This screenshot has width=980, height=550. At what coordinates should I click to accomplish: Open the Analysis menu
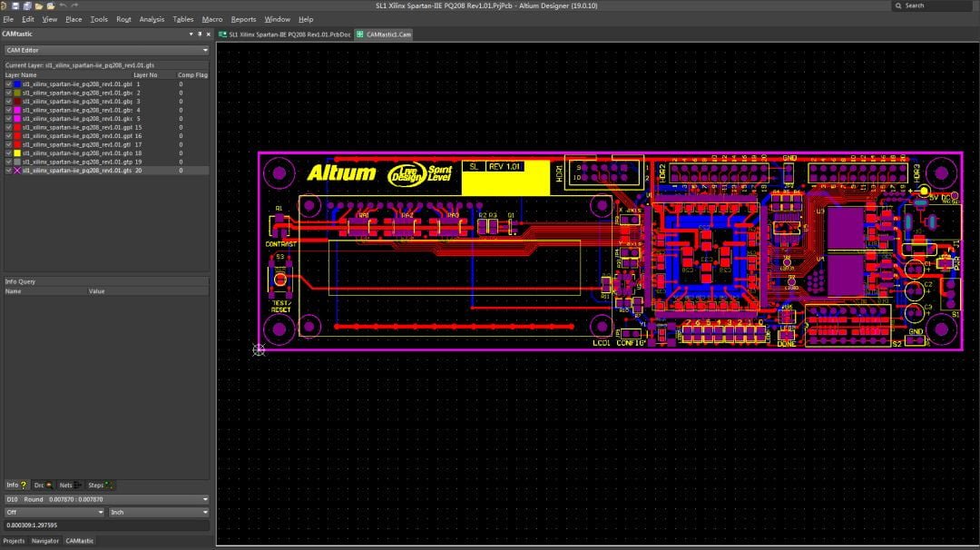pos(152,19)
